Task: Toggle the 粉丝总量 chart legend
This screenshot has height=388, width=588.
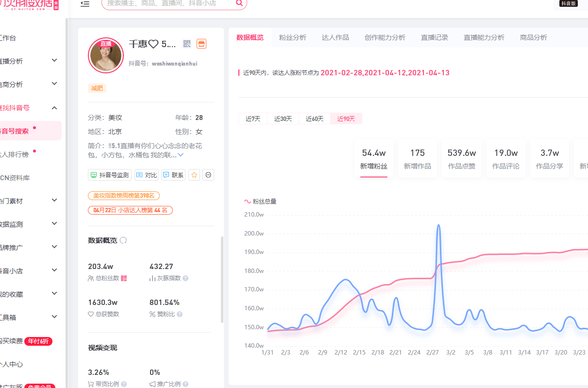Action: click(260, 201)
